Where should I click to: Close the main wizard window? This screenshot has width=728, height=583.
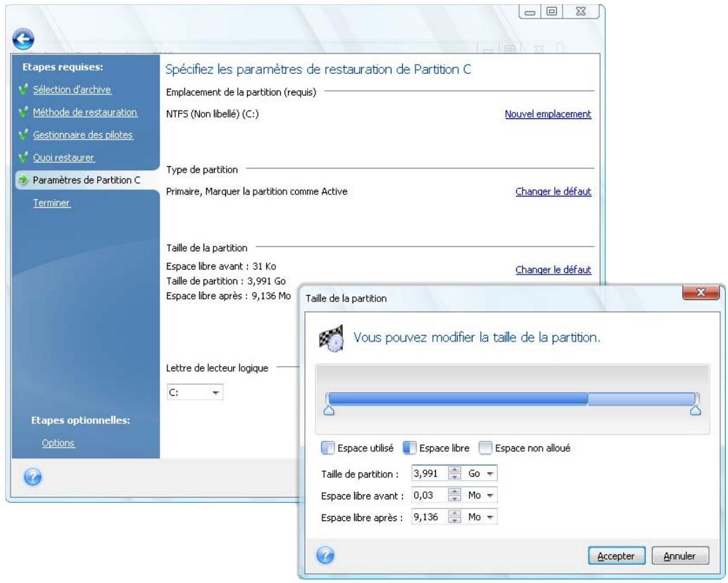click(581, 12)
